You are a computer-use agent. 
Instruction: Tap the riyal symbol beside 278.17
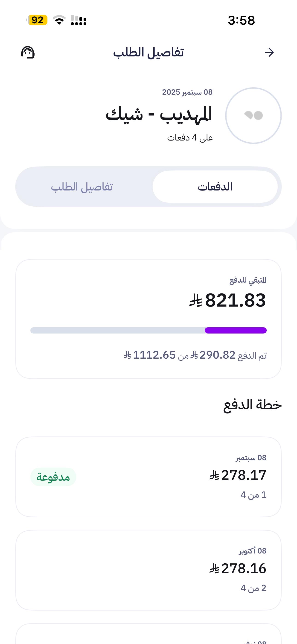(x=214, y=475)
